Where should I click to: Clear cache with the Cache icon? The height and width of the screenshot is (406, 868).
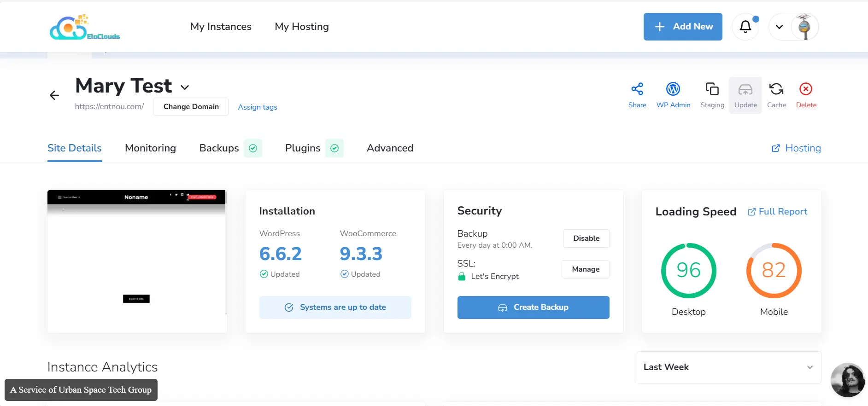(x=776, y=89)
